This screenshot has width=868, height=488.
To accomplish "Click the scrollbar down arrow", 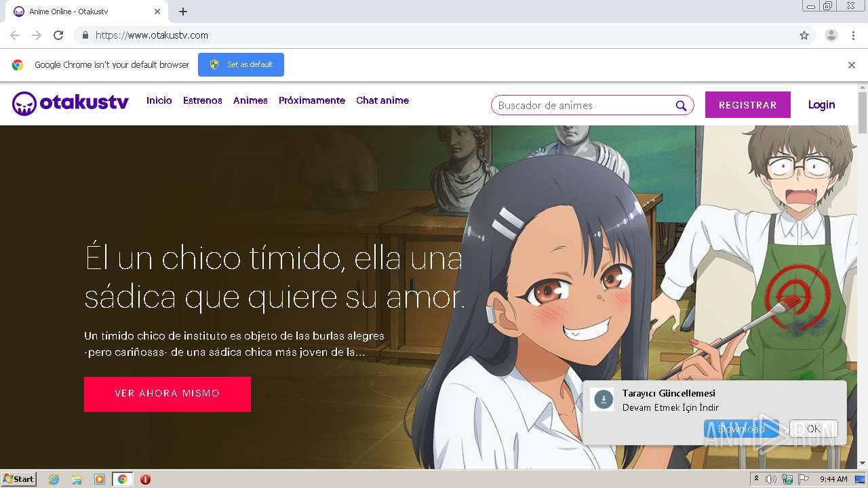I will [x=863, y=464].
